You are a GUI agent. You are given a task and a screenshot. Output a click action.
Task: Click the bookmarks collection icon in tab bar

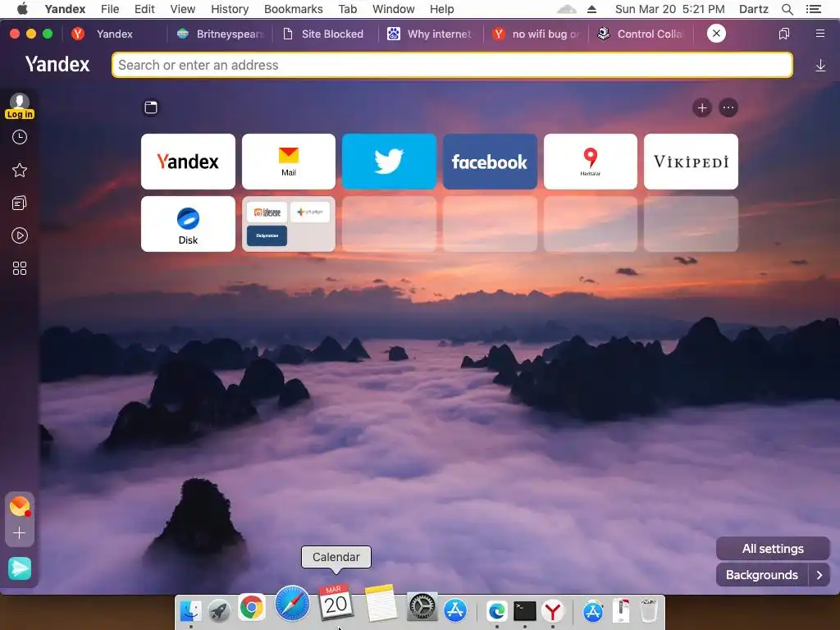783,34
